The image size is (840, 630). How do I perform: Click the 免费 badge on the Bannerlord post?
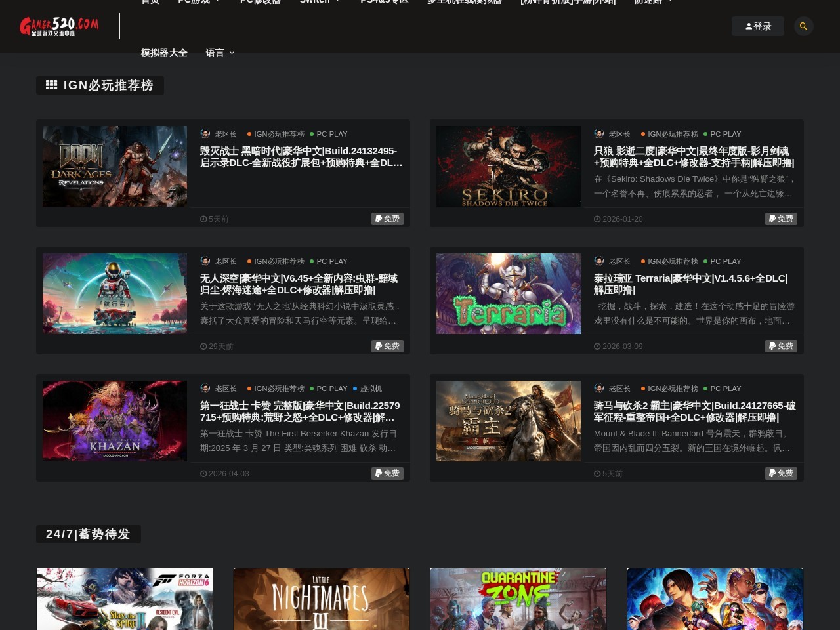[781, 473]
